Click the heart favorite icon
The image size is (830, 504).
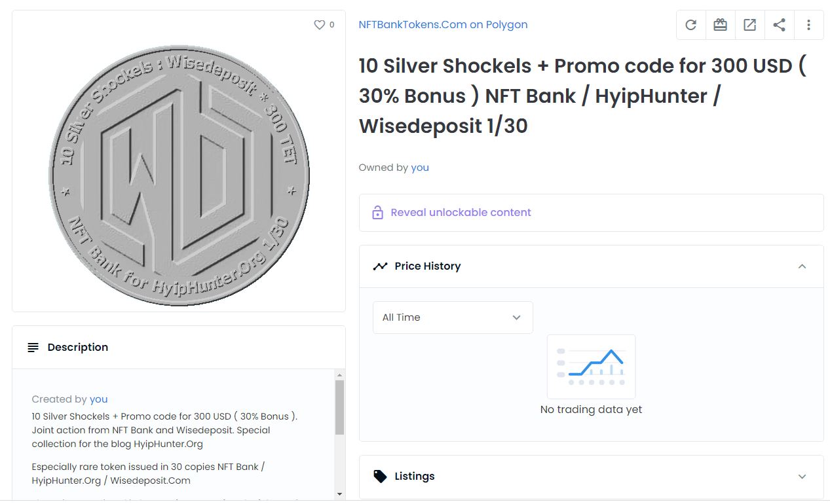320,25
